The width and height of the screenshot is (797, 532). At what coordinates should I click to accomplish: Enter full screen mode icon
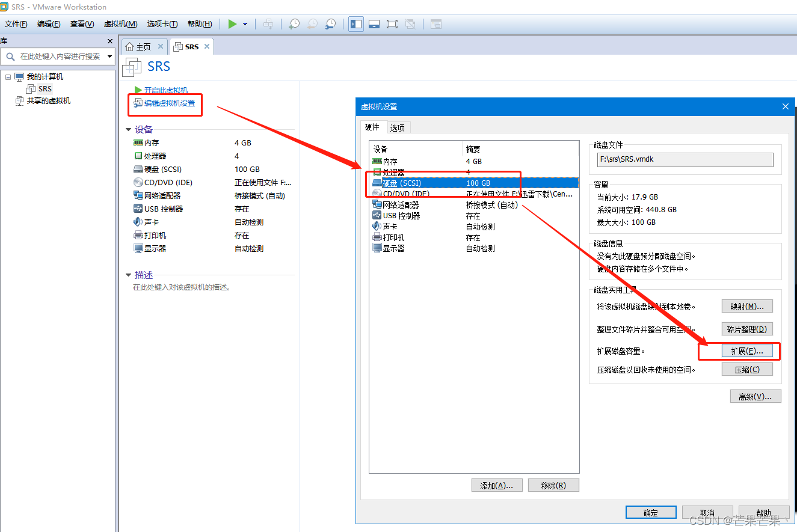click(x=392, y=24)
